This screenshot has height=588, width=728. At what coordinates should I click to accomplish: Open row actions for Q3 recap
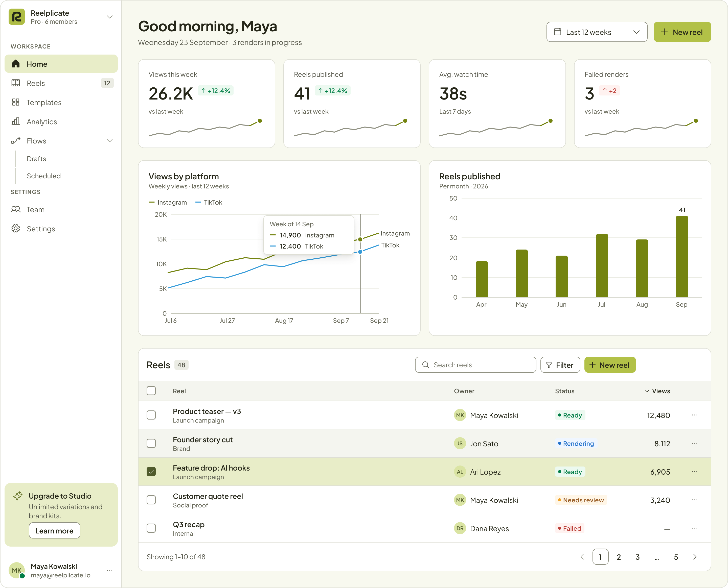[694, 528]
